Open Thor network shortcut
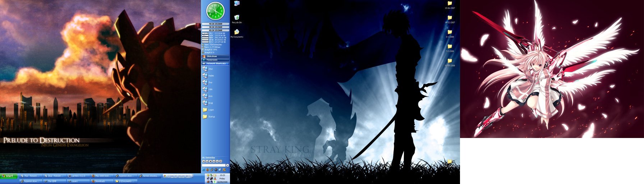This screenshot has height=184, width=644. (x=208, y=82)
